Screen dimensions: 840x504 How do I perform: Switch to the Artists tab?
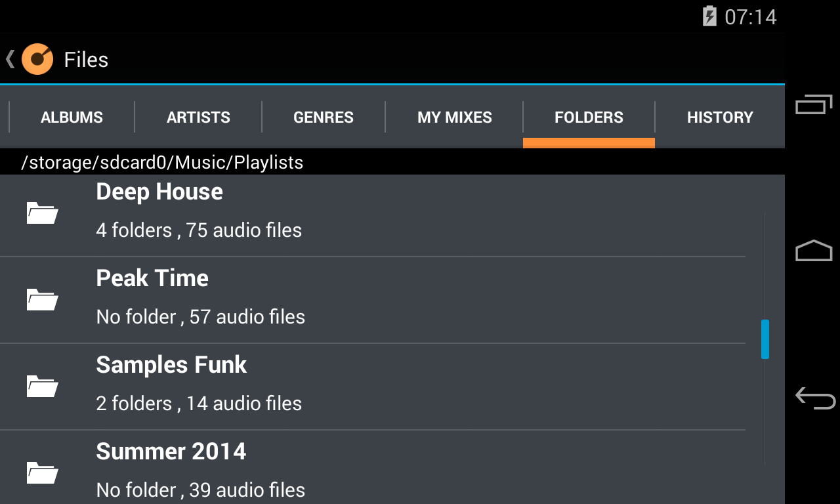pos(198,117)
